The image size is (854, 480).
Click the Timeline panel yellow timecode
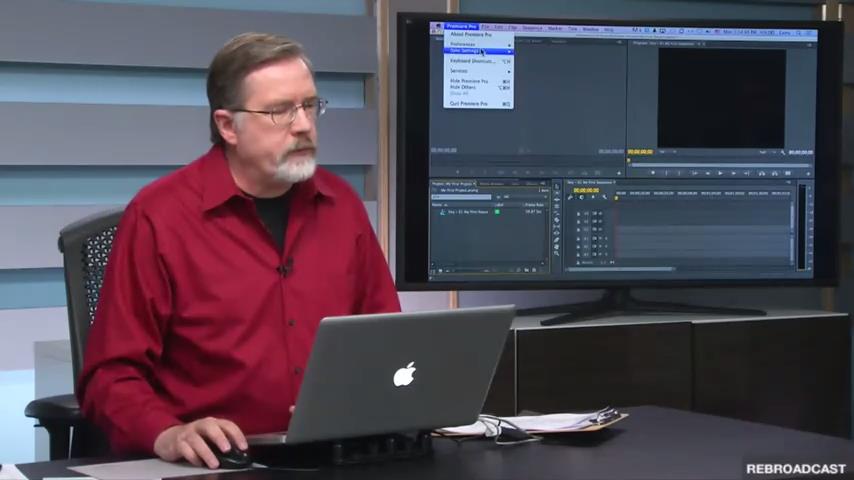point(587,190)
